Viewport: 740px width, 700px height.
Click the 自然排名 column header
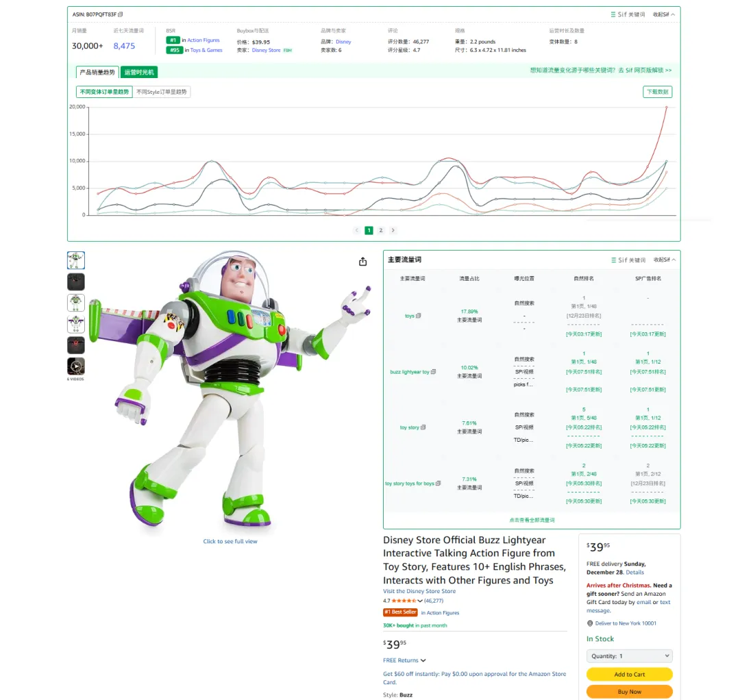pyautogui.click(x=584, y=279)
